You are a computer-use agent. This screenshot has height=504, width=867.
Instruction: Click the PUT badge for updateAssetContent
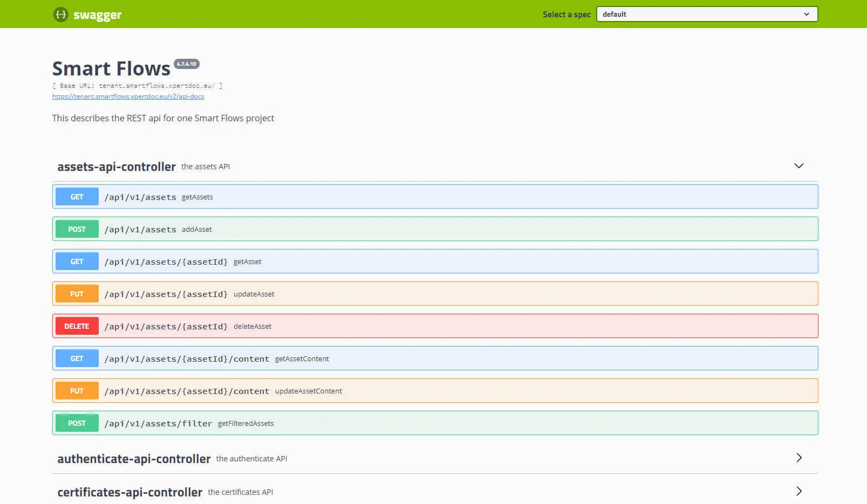pyautogui.click(x=77, y=391)
